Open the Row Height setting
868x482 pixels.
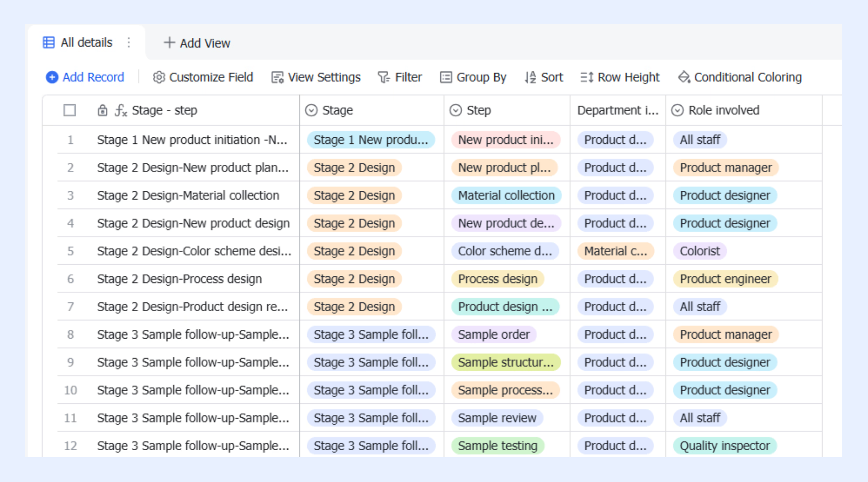tap(620, 77)
